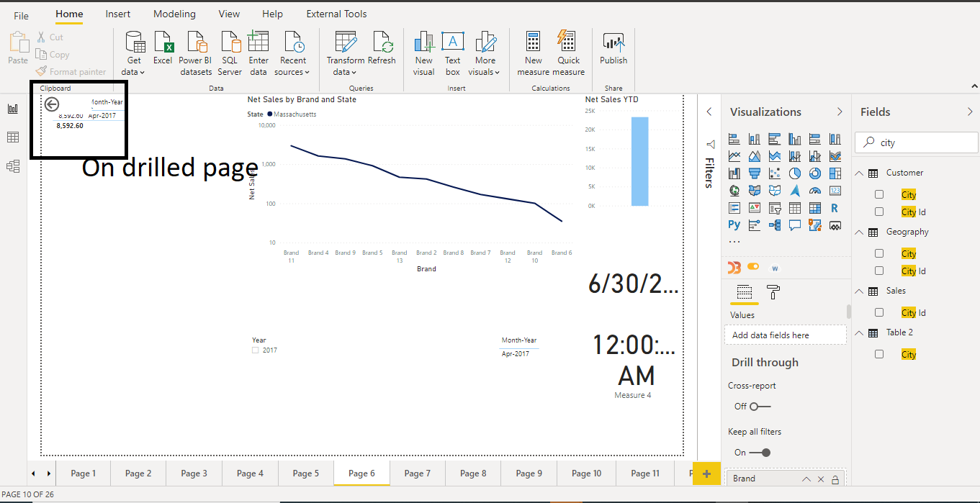Check City Id under Sales table
The height and width of the screenshot is (503, 980).
(x=879, y=312)
